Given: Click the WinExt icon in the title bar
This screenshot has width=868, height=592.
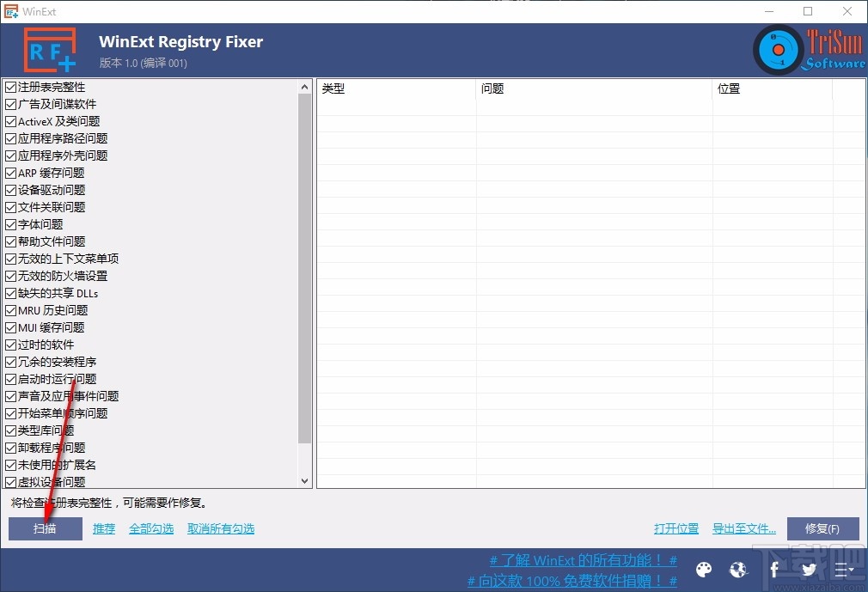Looking at the screenshot, I should [x=11, y=11].
